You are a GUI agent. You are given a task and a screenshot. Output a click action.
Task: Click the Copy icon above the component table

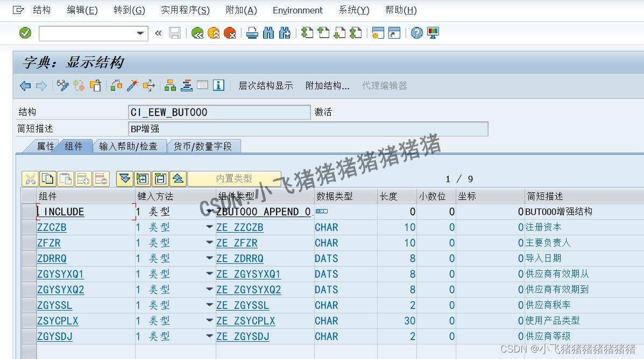pos(48,179)
